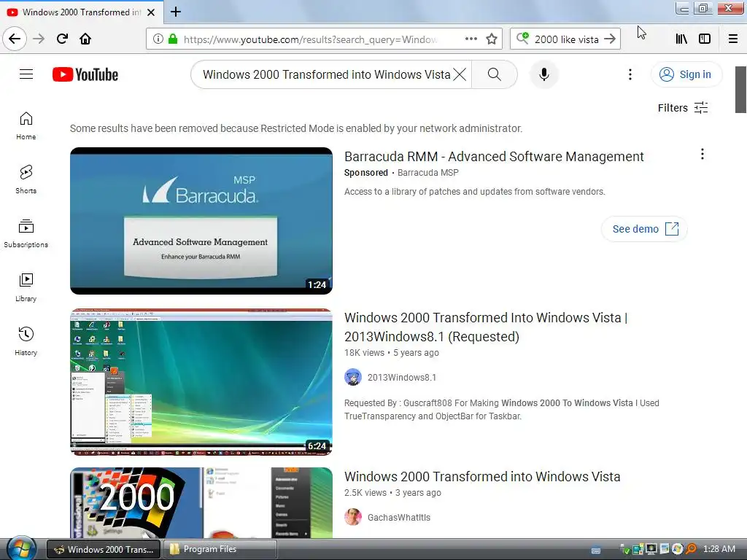This screenshot has width=747, height=560.
Task: Open YouTube guide hamburger menu
Action: click(26, 74)
